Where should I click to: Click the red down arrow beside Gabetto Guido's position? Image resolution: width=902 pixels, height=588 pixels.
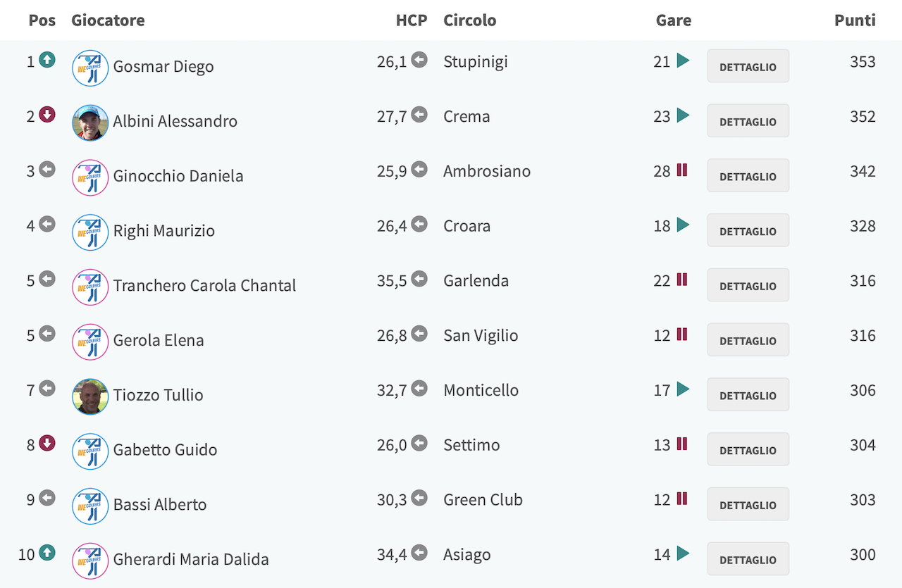[x=47, y=444]
